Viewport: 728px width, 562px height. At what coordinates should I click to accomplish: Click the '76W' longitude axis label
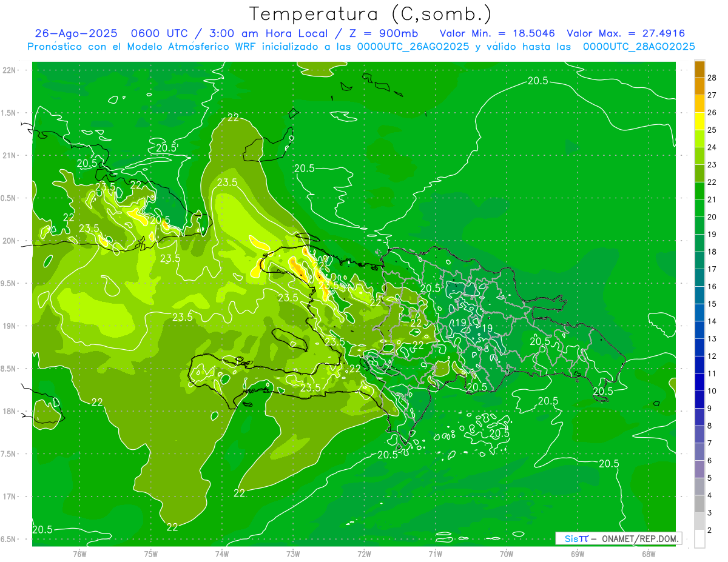pyautogui.click(x=79, y=554)
